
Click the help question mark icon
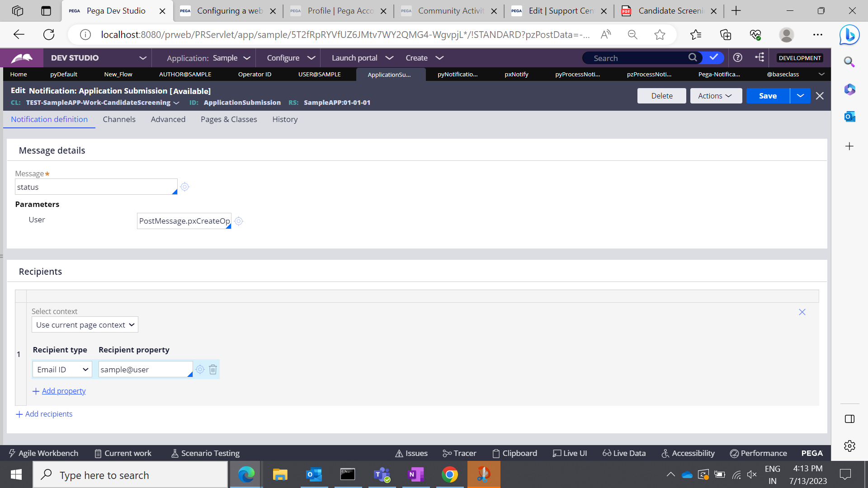[x=737, y=58]
